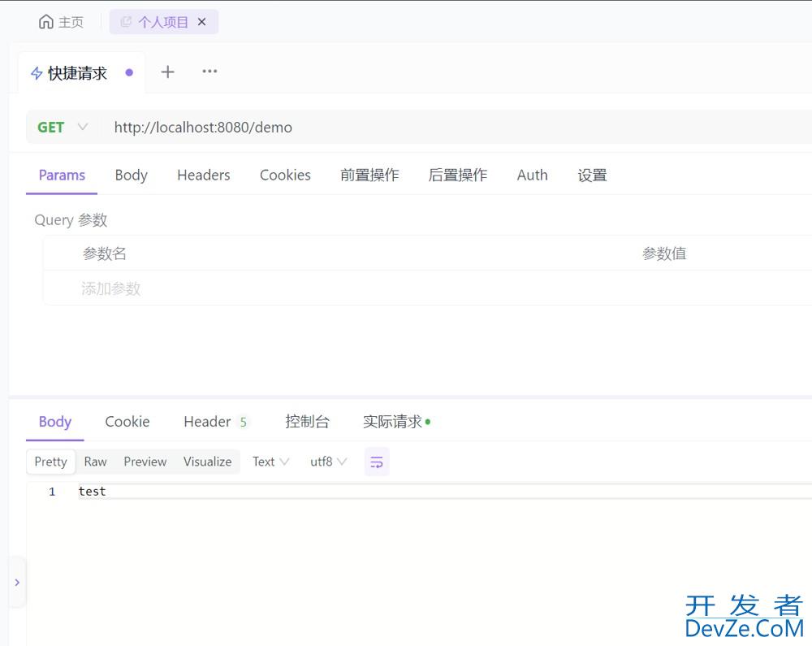812x646 pixels.
Task: Select the Cookies request tab
Action: pyautogui.click(x=285, y=175)
